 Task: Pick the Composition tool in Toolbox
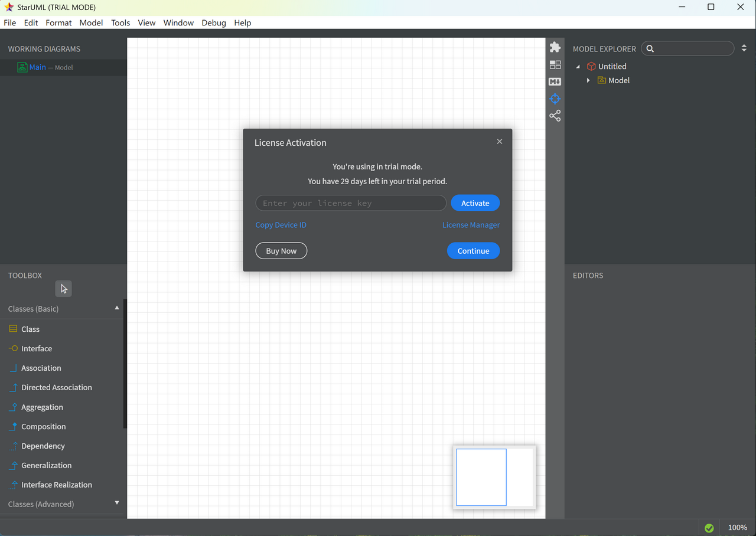(43, 427)
